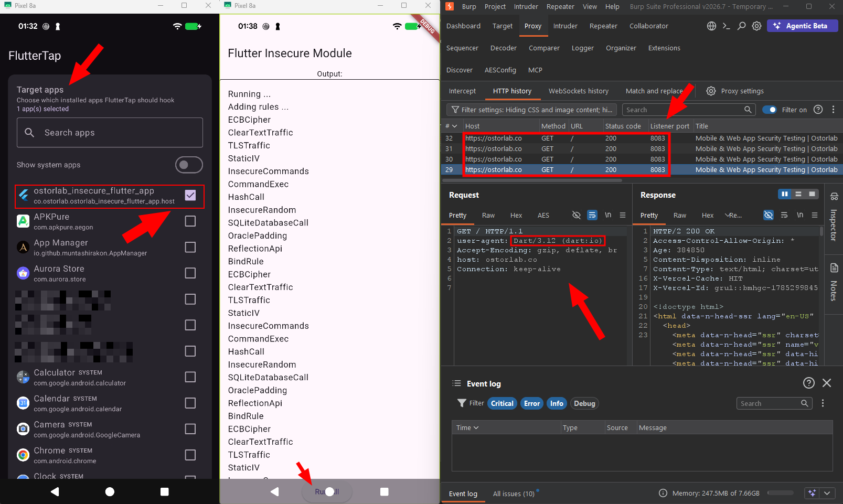
Task: Toggle line wrap icon in Response panel
Action: [784, 215]
